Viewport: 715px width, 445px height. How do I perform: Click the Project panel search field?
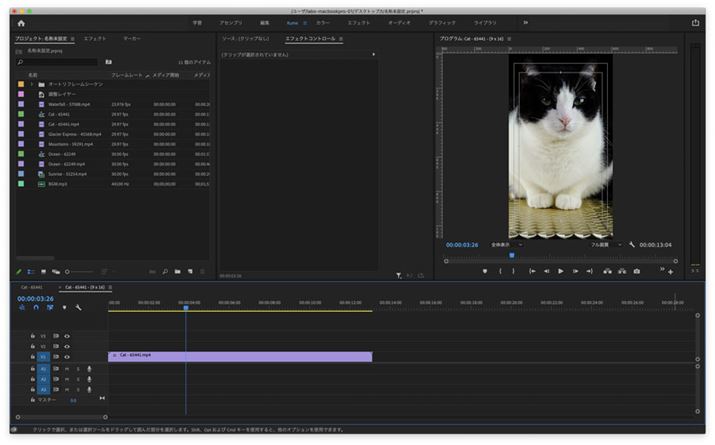pos(58,62)
